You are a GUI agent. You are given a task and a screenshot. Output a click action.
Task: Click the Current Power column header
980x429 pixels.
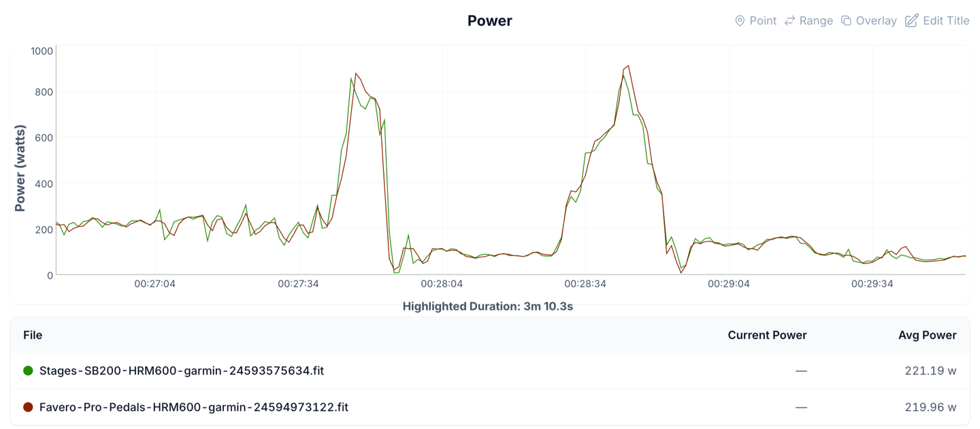pos(767,335)
